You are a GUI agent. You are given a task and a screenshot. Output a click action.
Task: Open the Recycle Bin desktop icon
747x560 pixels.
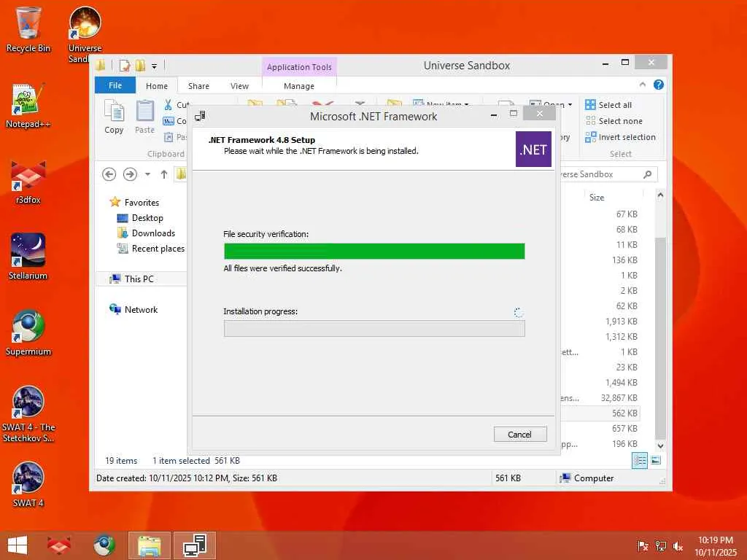point(28,28)
